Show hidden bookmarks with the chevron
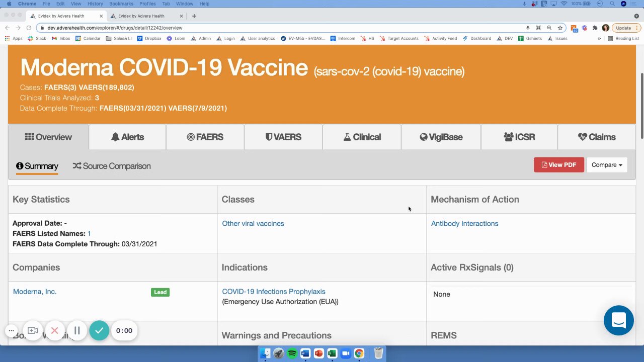The image size is (644, 362). click(599, 38)
